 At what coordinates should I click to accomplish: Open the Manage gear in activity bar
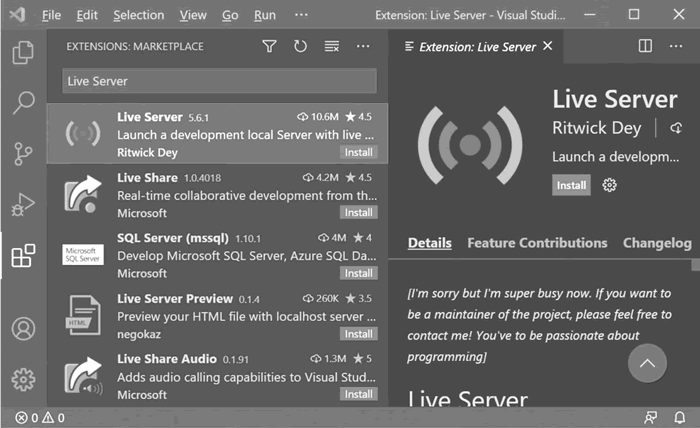click(x=23, y=380)
